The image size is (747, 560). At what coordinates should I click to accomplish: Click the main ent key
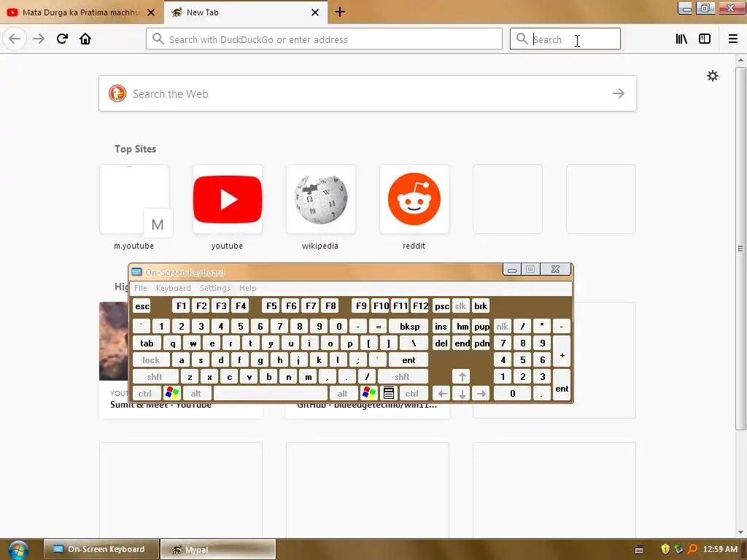pos(409,360)
